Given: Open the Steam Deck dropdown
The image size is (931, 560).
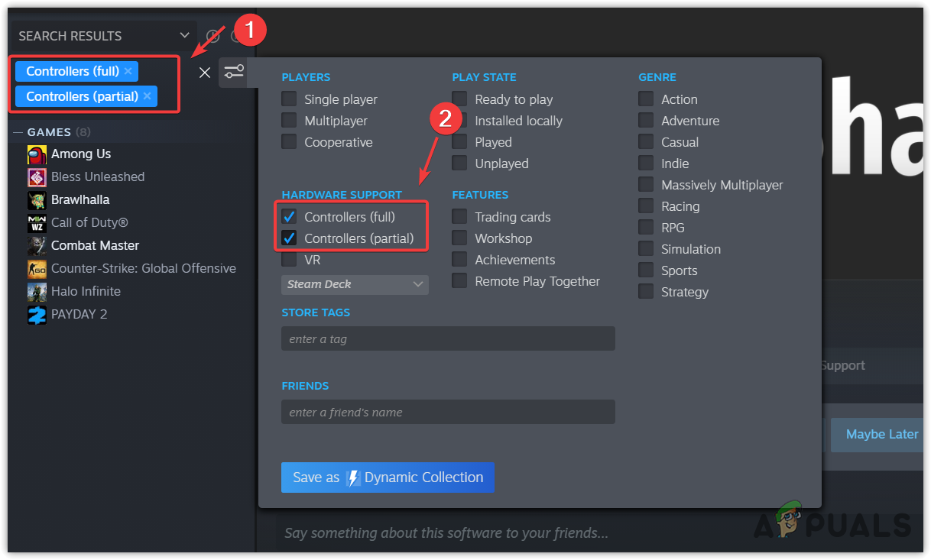Looking at the screenshot, I should pyautogui.click(x=355, y=284).
